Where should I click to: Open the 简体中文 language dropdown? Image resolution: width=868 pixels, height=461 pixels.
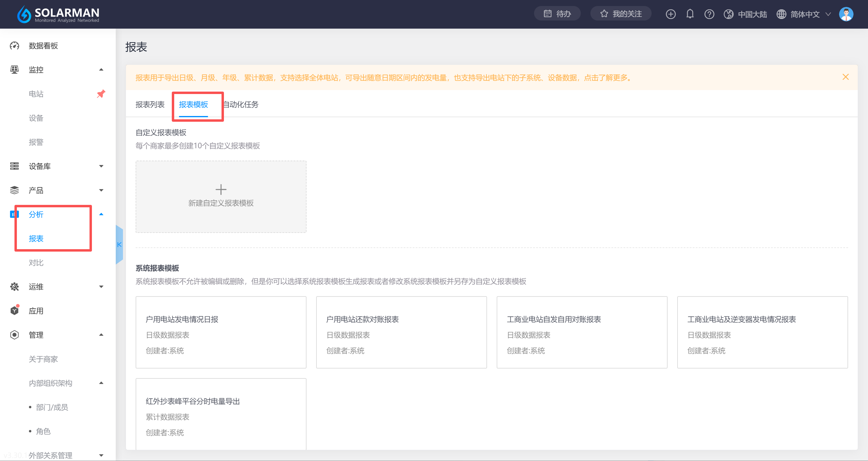click(x=805, y=14)
